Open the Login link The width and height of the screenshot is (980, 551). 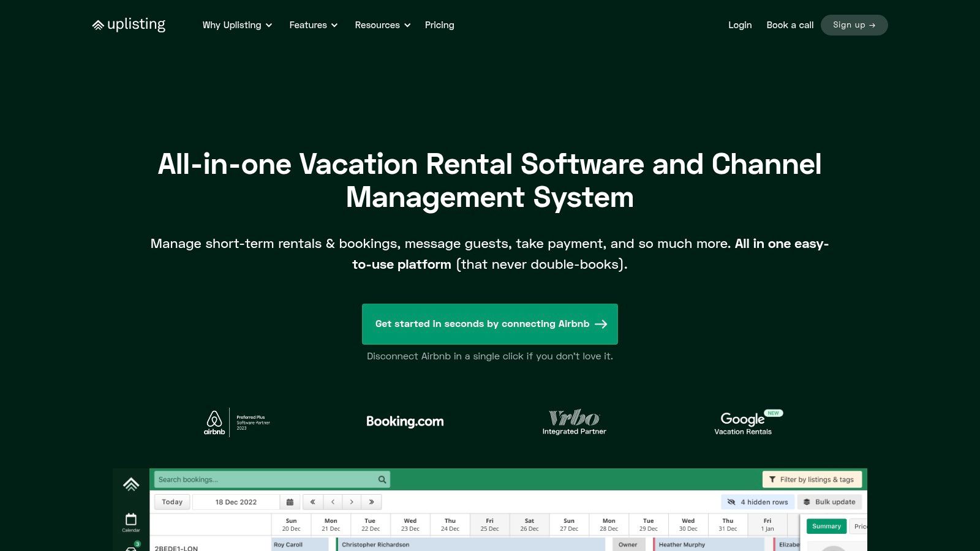tap(739, 25)
